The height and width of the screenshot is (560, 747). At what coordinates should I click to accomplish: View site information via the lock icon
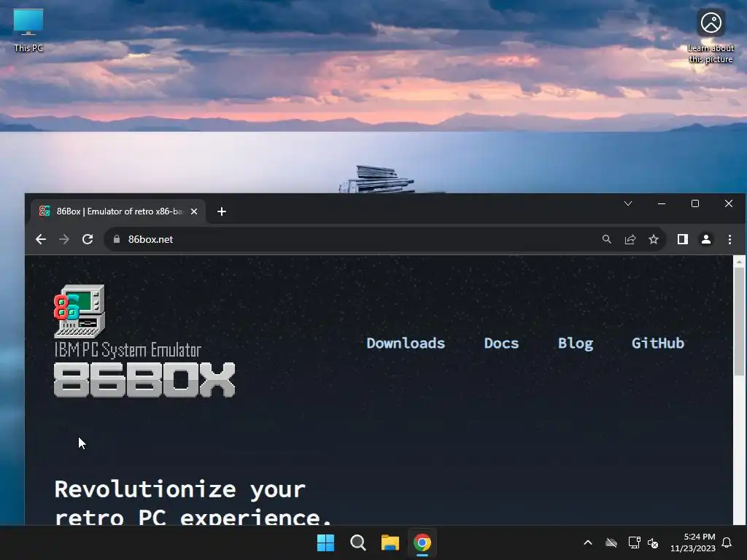(x=116, y=239)
